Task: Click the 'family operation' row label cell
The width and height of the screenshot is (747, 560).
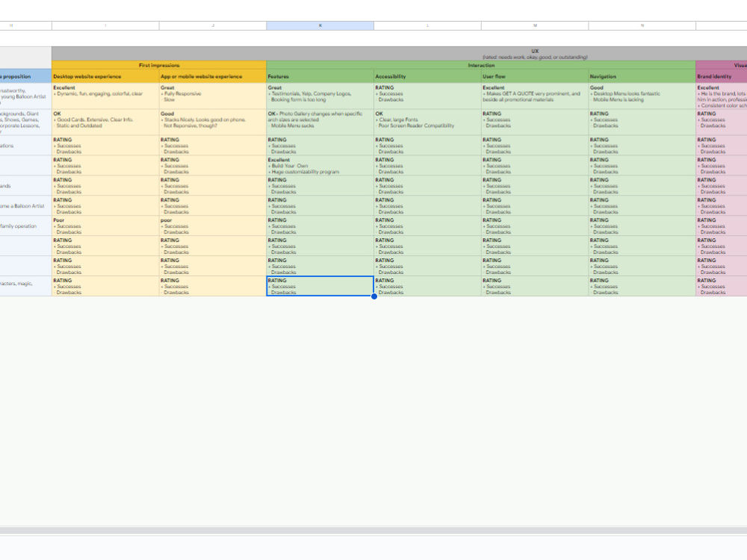Action: 25,225
